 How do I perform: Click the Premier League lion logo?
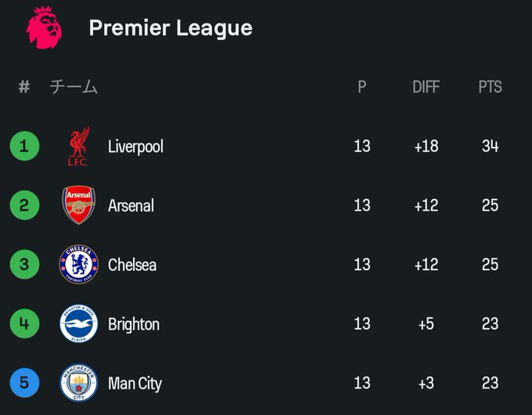tap(44, 27)
